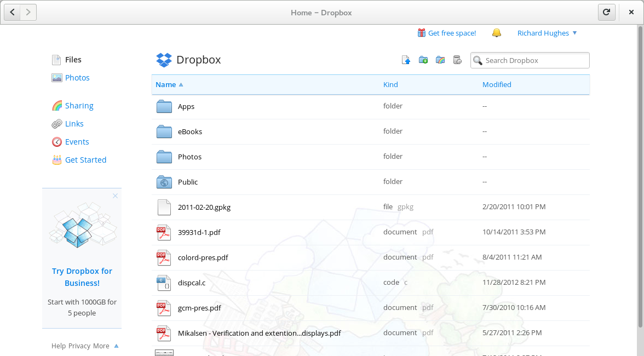Image resolution: width=644 pixels, height=356 pixels.
Task: Click the colord-pres.pdf PDF icon
Action: [163, 257]
